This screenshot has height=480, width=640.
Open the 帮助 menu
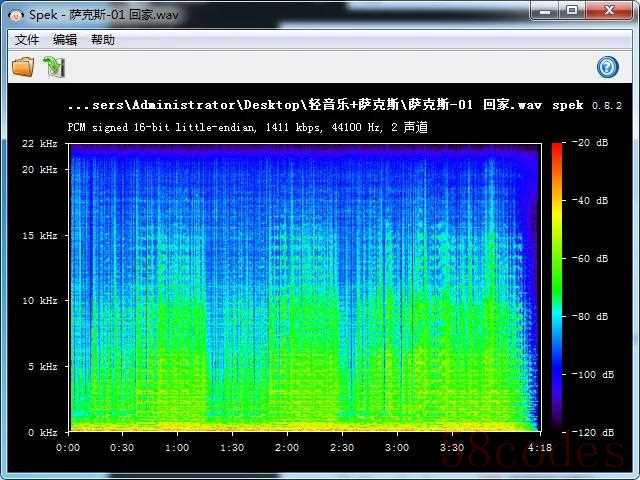(103, 40)
